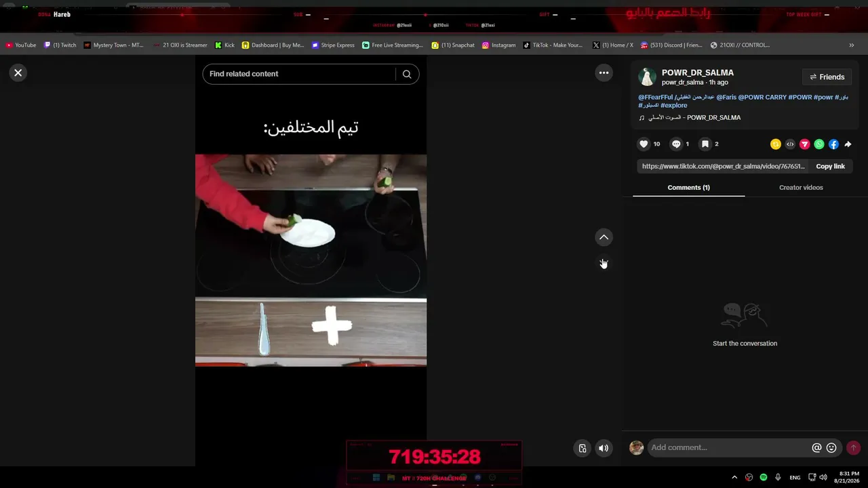Switch to the Comments (1) tab

coord(688,188)
